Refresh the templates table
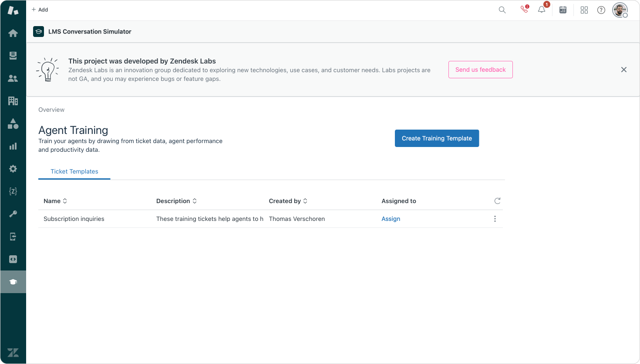This screenshot has width=640, height=364. point(497,200)
